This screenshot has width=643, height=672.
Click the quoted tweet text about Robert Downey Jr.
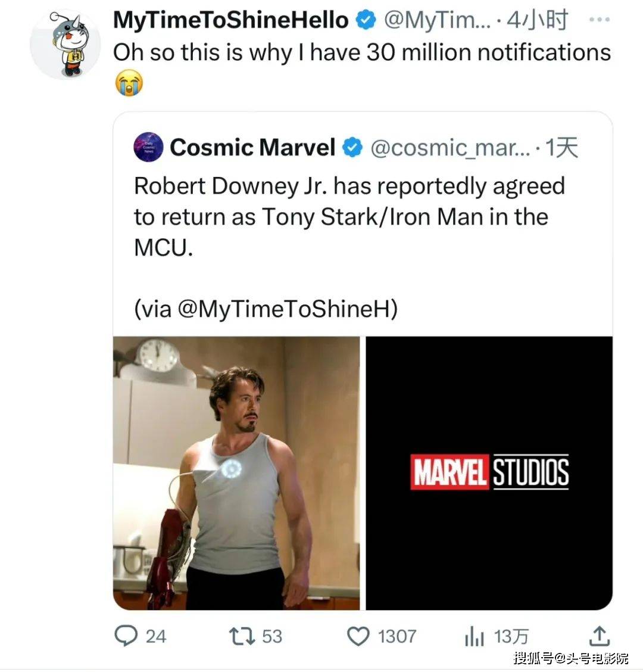click(x=349, y=216)
